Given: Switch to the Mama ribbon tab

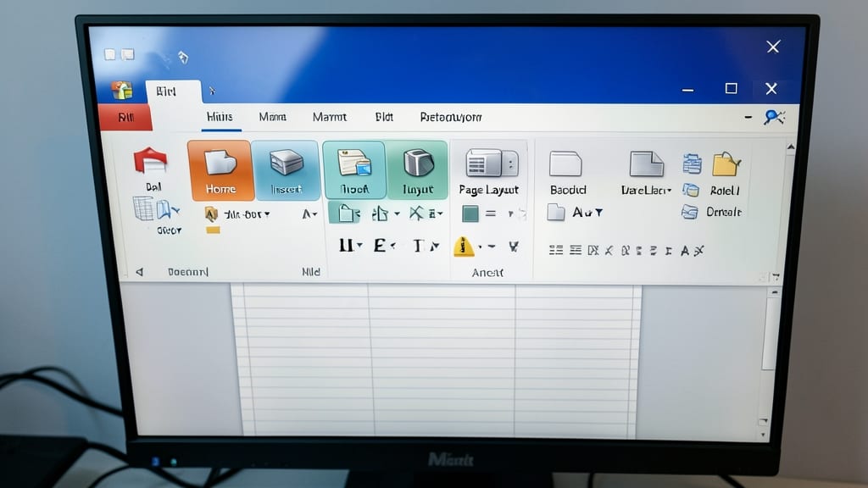Looking at the screenshot, I should point(272,117).
